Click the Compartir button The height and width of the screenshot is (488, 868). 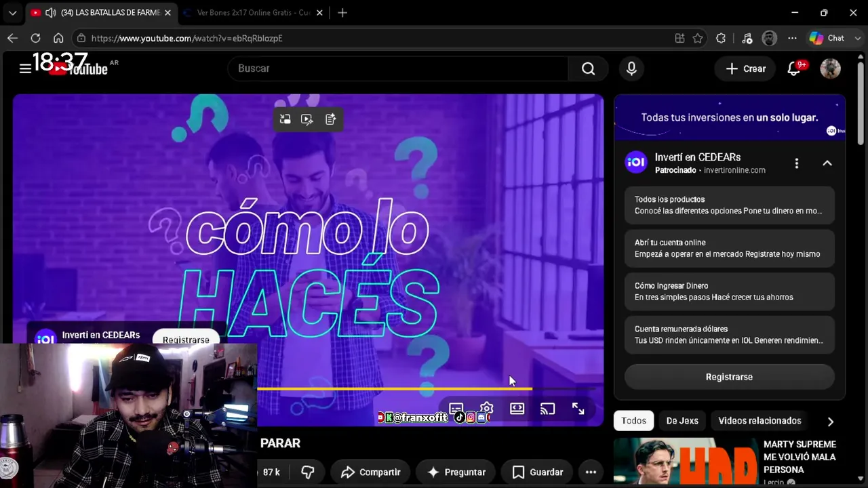point(370,472)
